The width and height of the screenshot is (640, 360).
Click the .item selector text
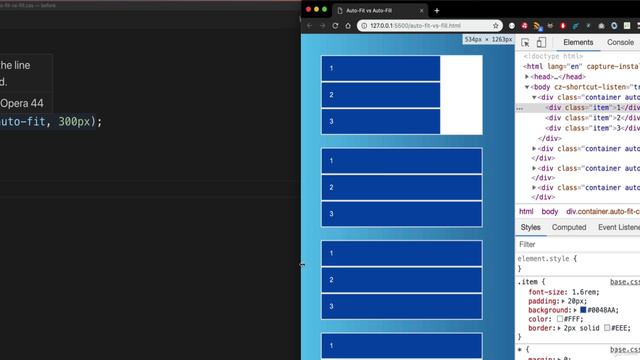528,282
